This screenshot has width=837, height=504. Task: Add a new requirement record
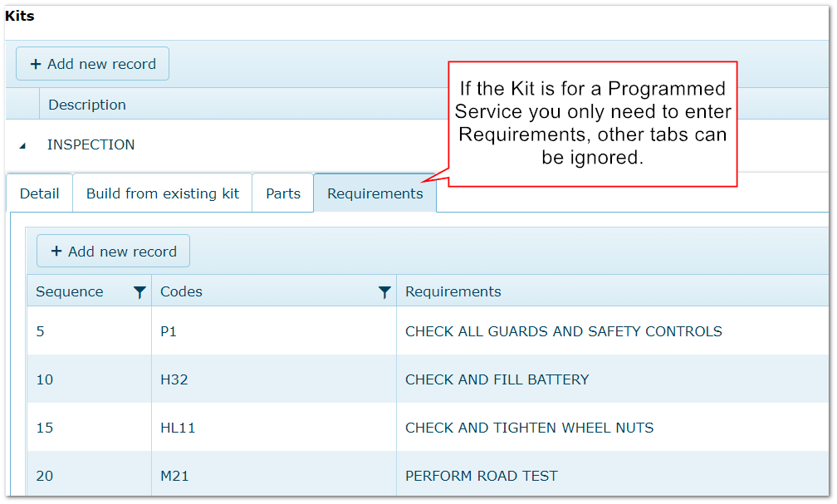pyautogui.click(x=113, y=252)
